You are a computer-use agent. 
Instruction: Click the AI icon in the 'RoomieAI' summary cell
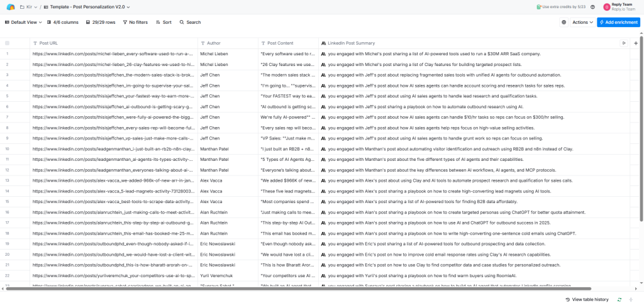tap(323, 275)
